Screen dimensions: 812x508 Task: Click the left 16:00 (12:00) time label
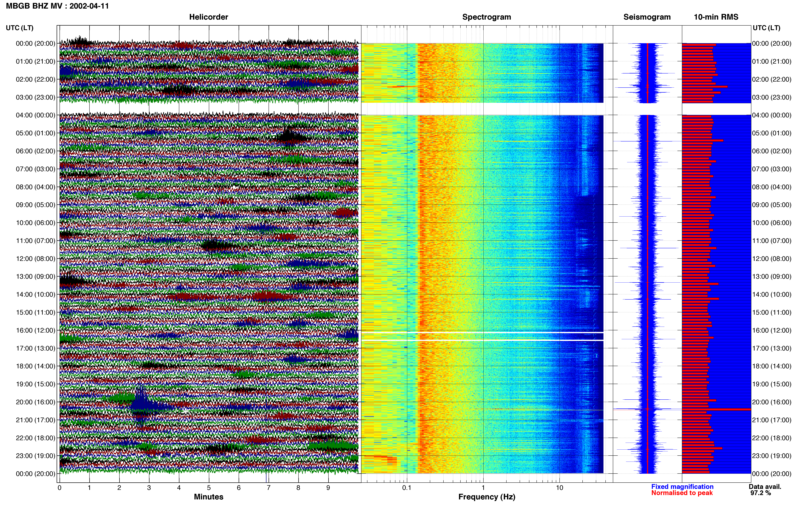click(36, 330)
